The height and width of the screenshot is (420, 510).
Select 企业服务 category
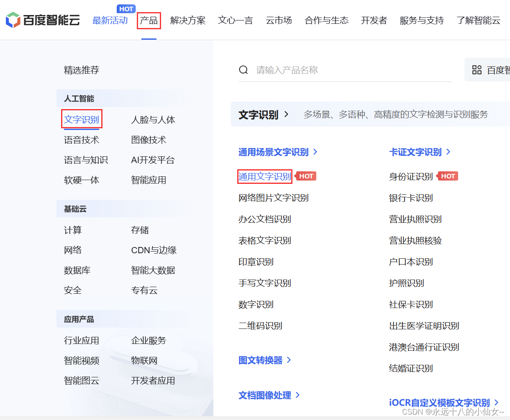point(149,340)
